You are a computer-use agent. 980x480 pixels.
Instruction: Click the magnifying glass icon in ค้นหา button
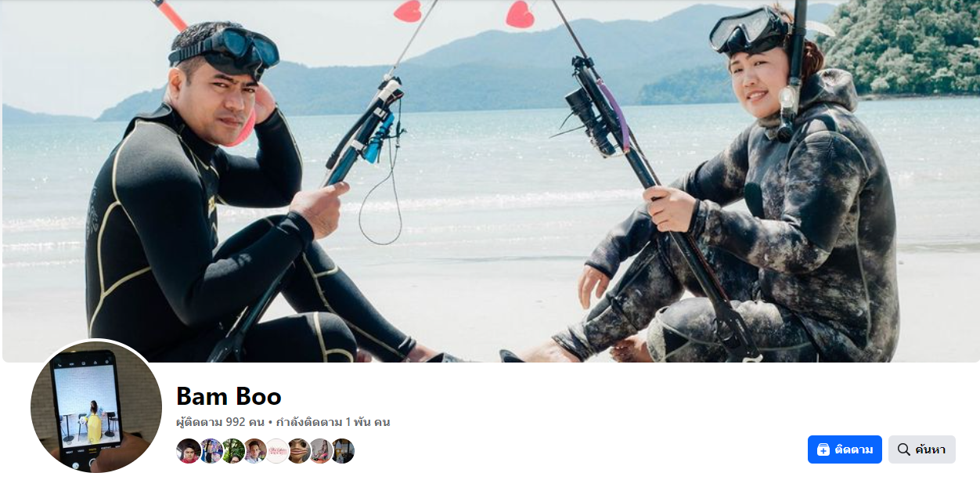point(904,449)
